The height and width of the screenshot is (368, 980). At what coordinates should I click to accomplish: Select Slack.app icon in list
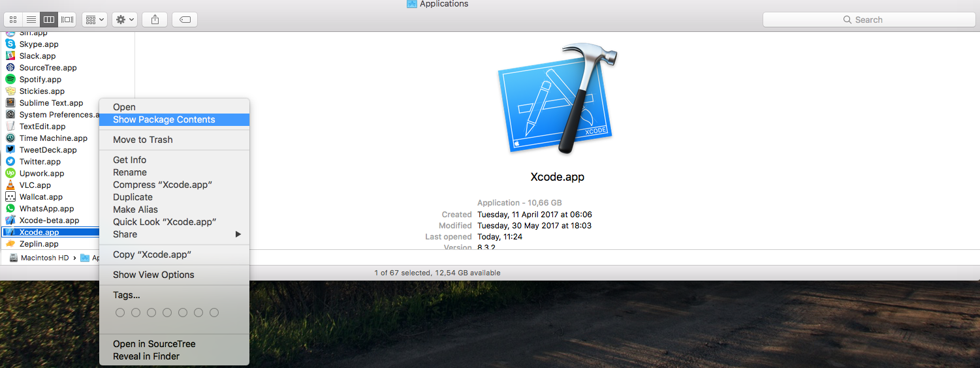point(10,56)
